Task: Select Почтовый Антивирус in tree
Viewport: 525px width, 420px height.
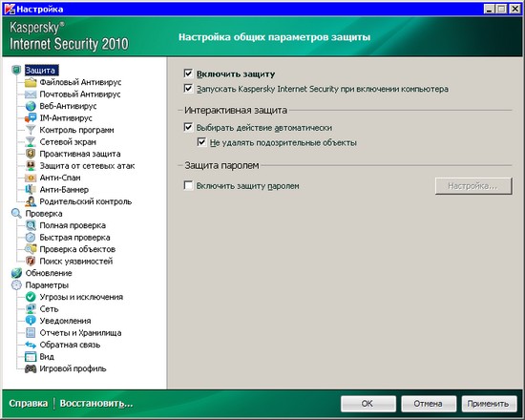Action: tap(80, 94)
